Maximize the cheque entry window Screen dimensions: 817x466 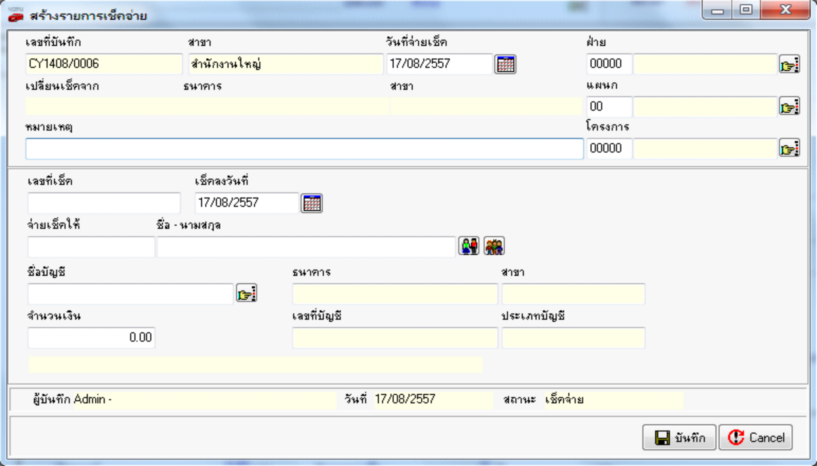pyautogui.click(x=746, y=10)
